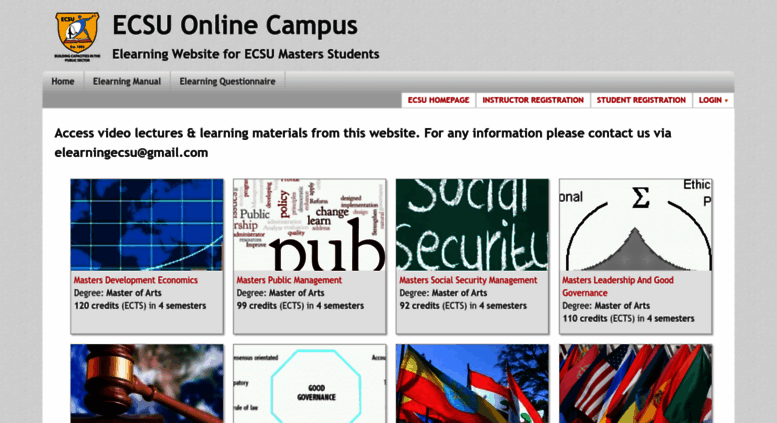Open STUDENT REGISTRATION
Screen dimensions: 777x423
coord(641,100)
